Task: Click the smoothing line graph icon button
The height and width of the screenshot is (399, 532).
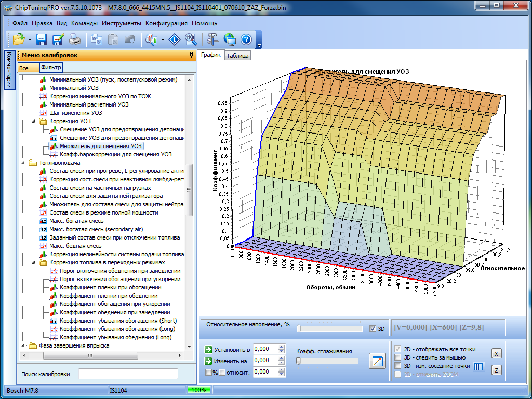Action: pyautogui.click(x=377, y=361)
